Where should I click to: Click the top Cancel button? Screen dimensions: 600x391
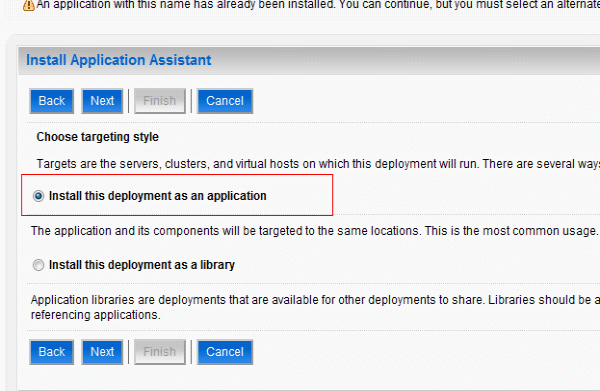(225, 101)
